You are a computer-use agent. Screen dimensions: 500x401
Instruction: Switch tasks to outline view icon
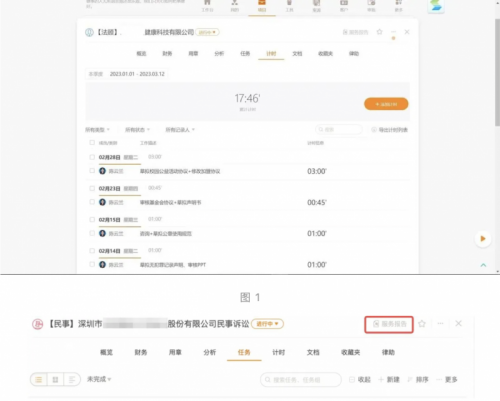(72, 379)
